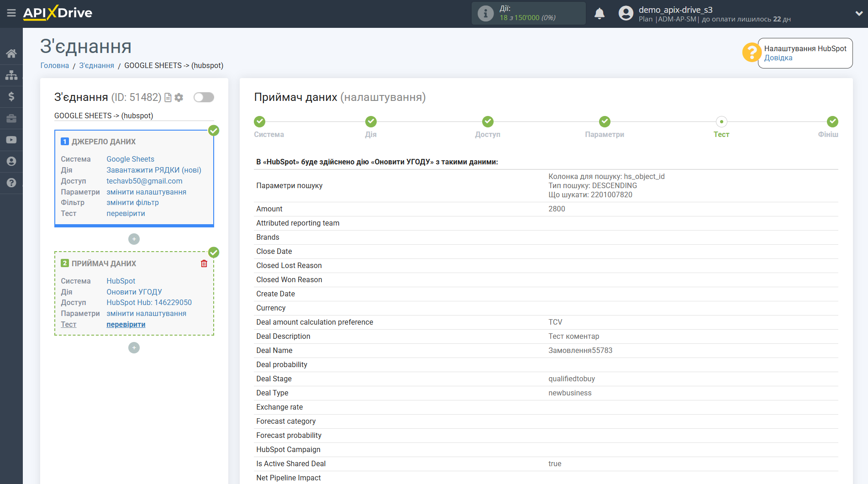Change data source settings link
The height and width of the screenshot is (484, 868).
click(x=147, y=192)
